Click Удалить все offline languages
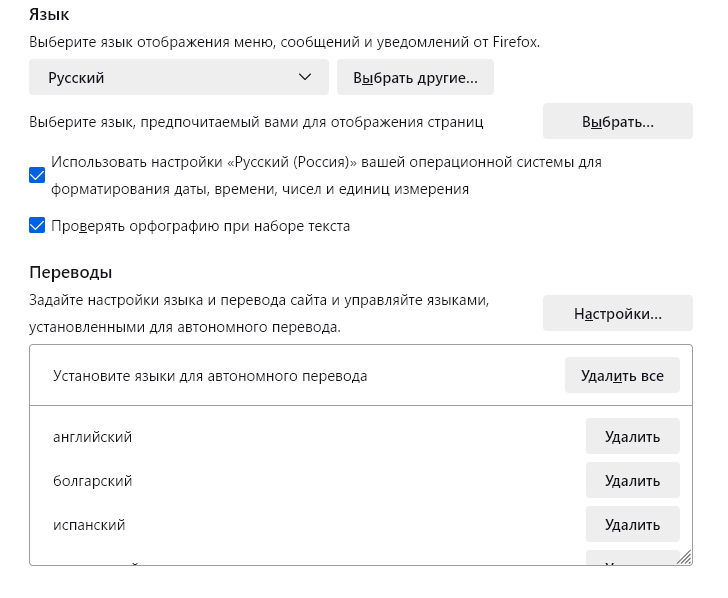The image size is (728, 598). point(622,375)
